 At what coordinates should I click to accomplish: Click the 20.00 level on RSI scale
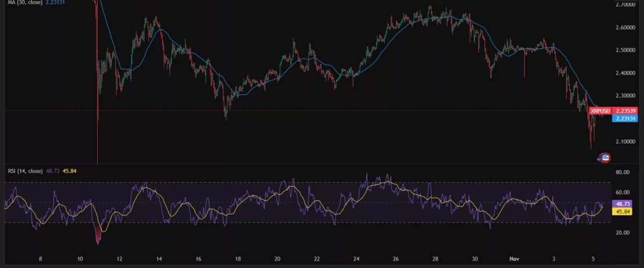623,233
